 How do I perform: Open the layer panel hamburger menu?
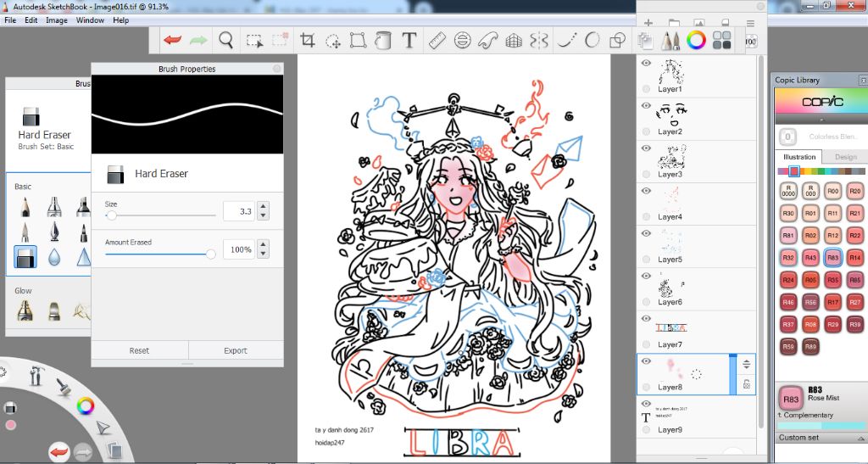(x=750, y=23)
